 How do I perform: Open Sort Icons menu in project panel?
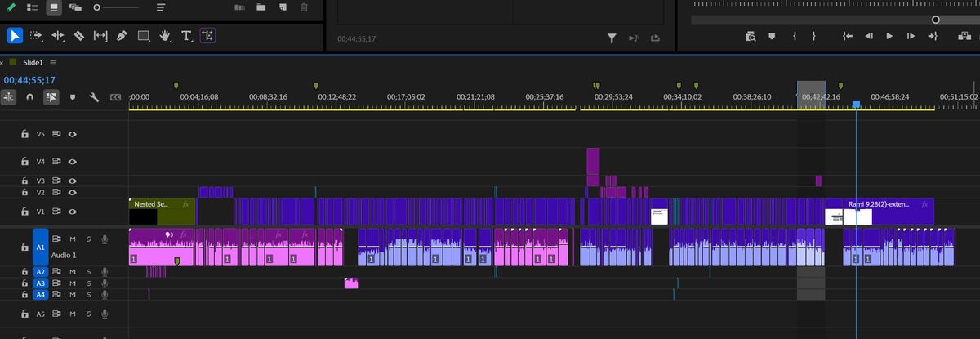(x=161, y=7)
